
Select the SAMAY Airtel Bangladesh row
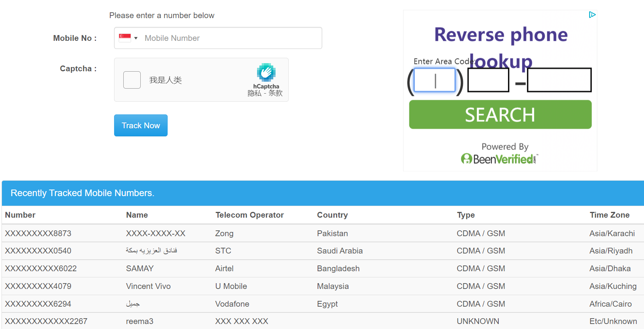point(140,269)
